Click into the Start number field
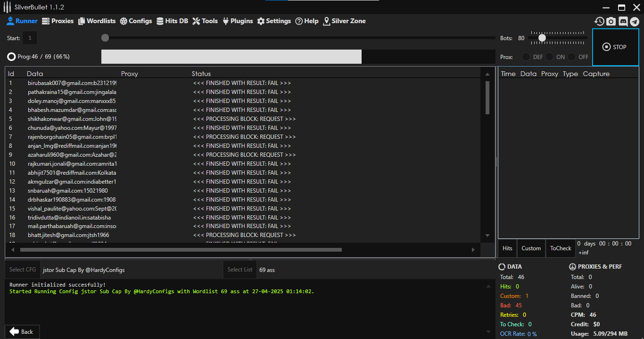Viewport: 644px width, 339px height. pyautogui.click(x=30, y=38)
